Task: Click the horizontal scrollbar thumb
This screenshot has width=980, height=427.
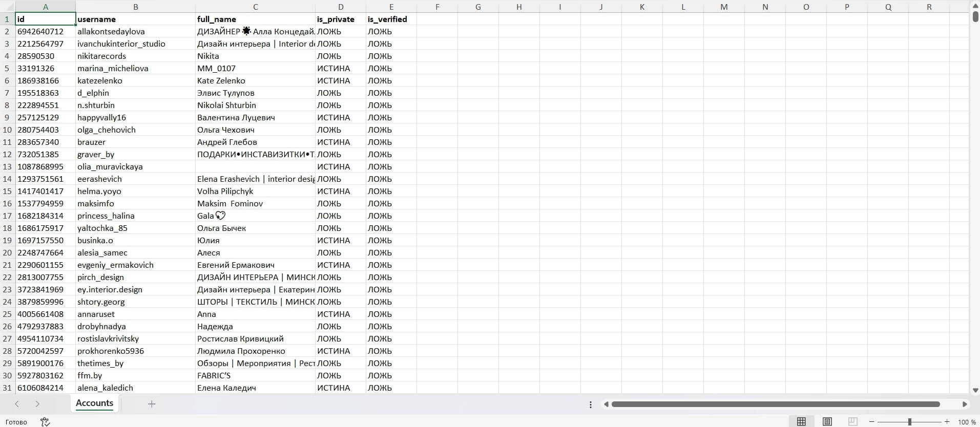Action: tap(776, 404)
